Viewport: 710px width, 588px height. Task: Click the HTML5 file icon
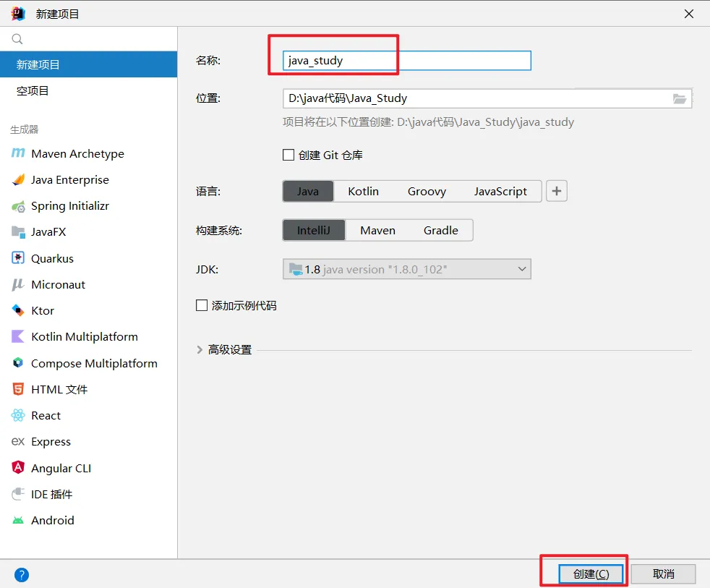[x=17, y=389]
